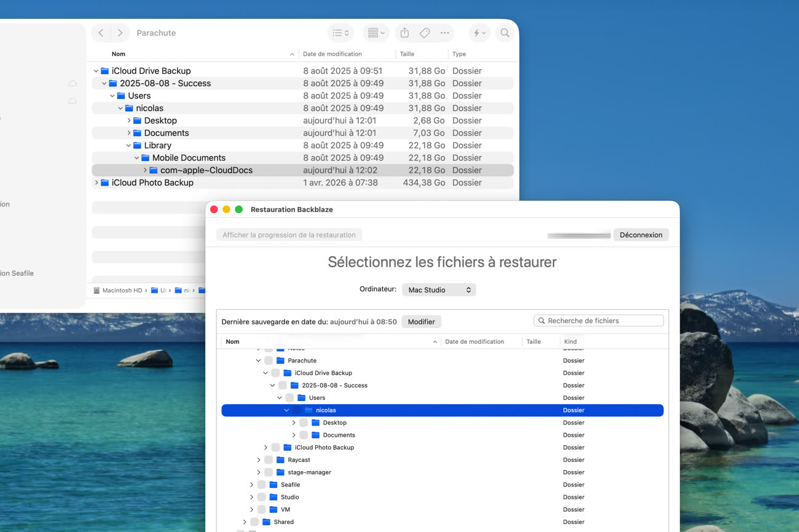Open the Finder search magnifier icon

tap(505, 33)
